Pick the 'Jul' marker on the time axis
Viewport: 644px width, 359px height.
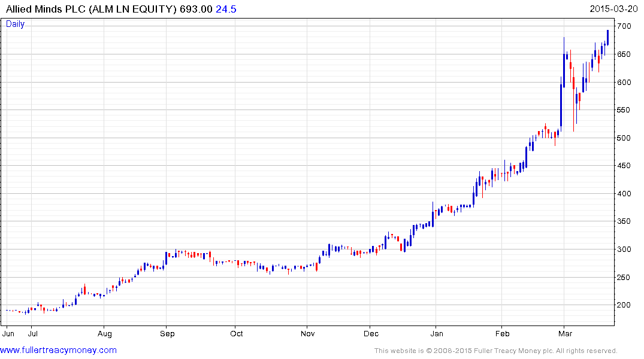click(33, 333)
